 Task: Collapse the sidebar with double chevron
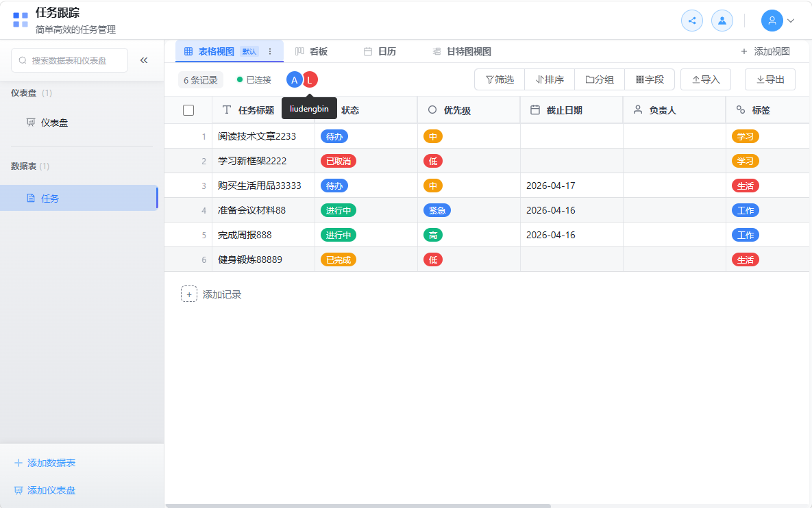point(144,60)
